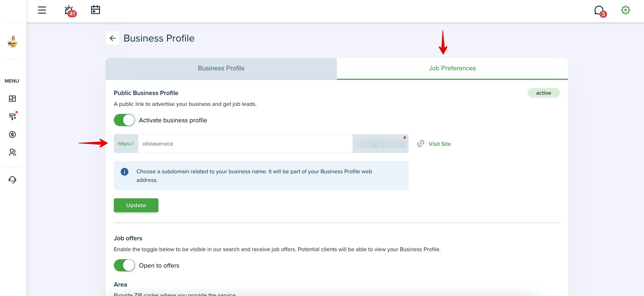Screen dimensions: 644x296
Task: Click the 'A public link to advertise' description
Action: 185,104
